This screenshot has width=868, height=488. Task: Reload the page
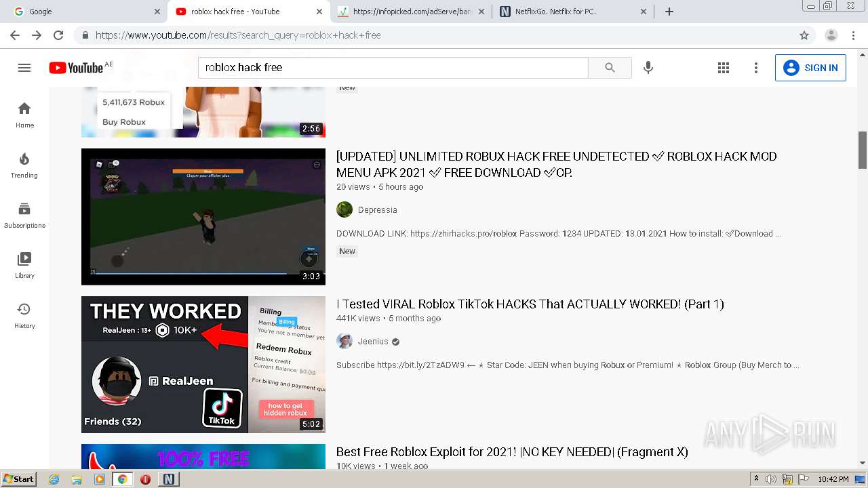[x=58, y=35]
